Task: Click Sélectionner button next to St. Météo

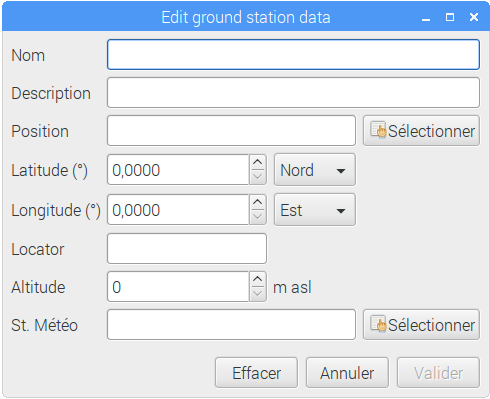Action: 421,325
